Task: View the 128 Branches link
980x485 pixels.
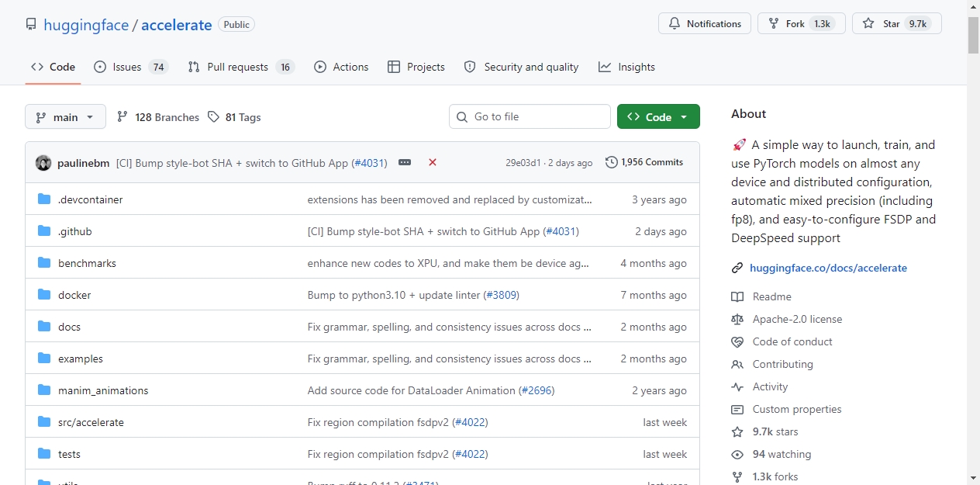Action: pyautogui.click(x=158, y=117)
